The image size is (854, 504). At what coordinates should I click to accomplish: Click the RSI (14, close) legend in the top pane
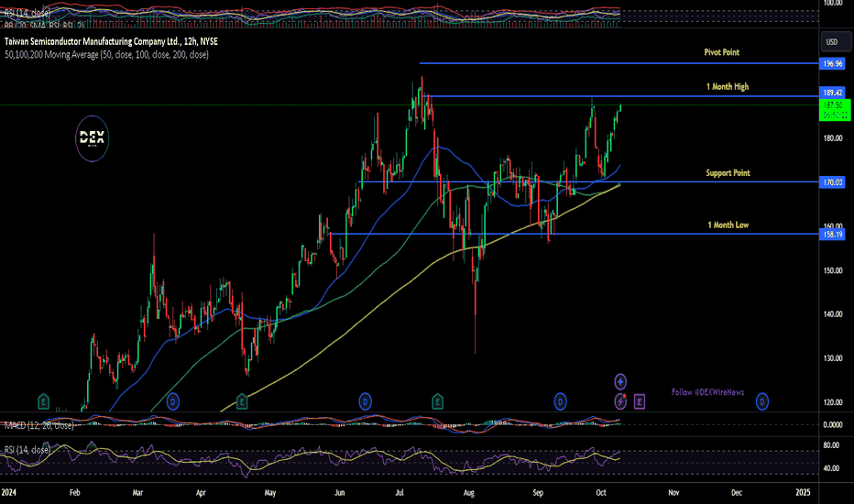pyautogui.click(x=27, y=13)
